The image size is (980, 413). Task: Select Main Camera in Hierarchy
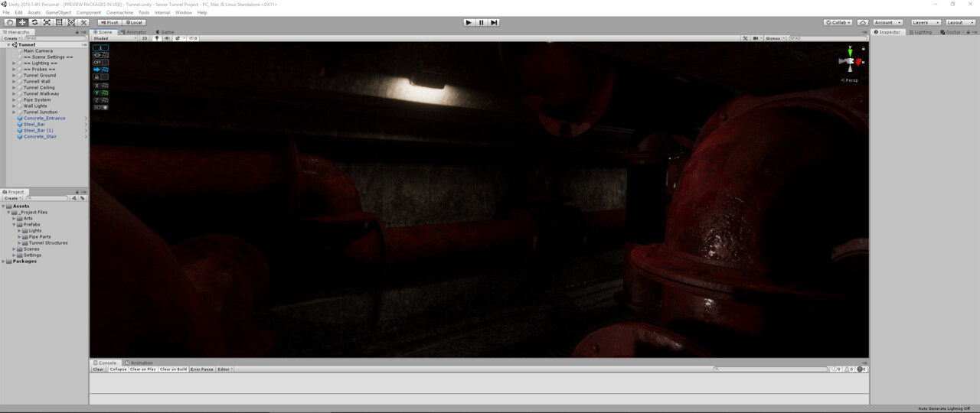[x=38, y=50]
